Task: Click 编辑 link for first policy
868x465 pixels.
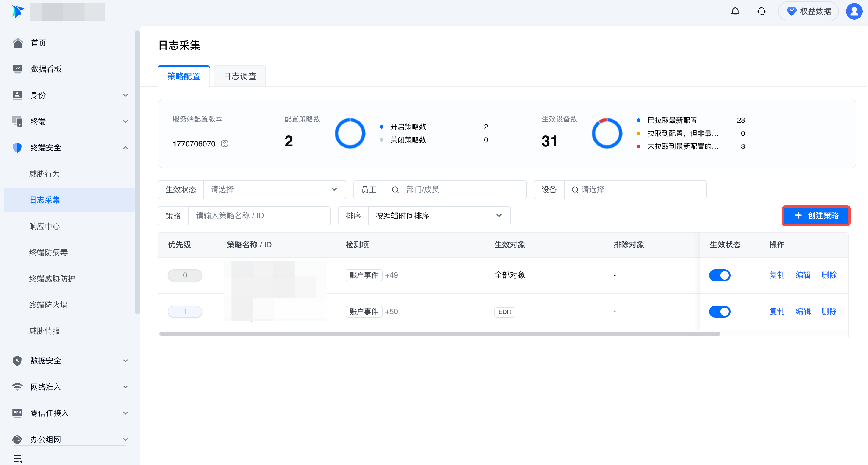Action: tap(803, 275)
